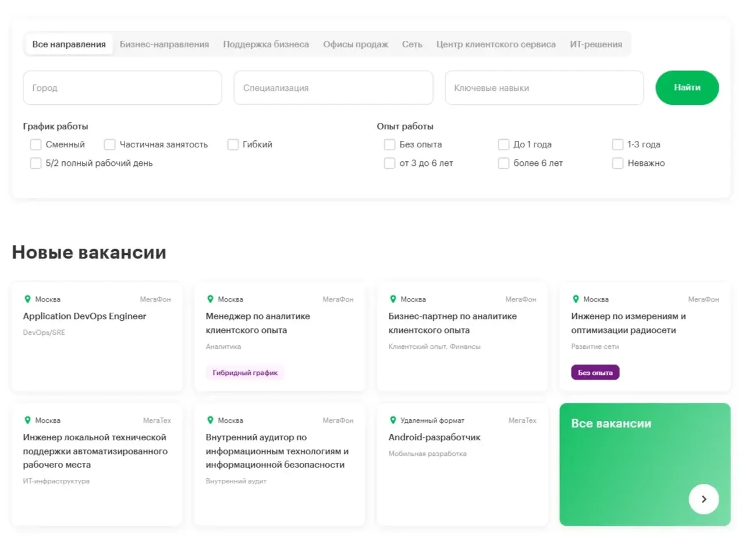Click the location pin on Android-разработчик card
The image size is (756, 538).
click(393, 420)
